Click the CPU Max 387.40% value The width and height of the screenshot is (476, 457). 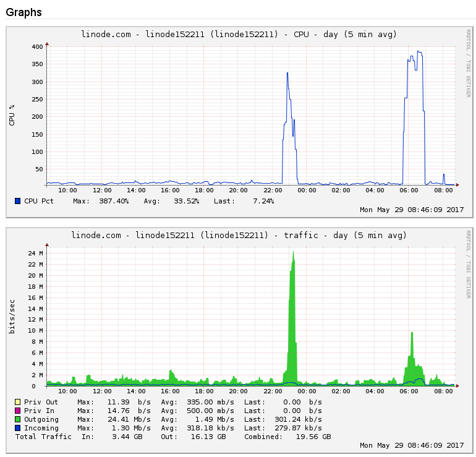click(x=114, y=201)
